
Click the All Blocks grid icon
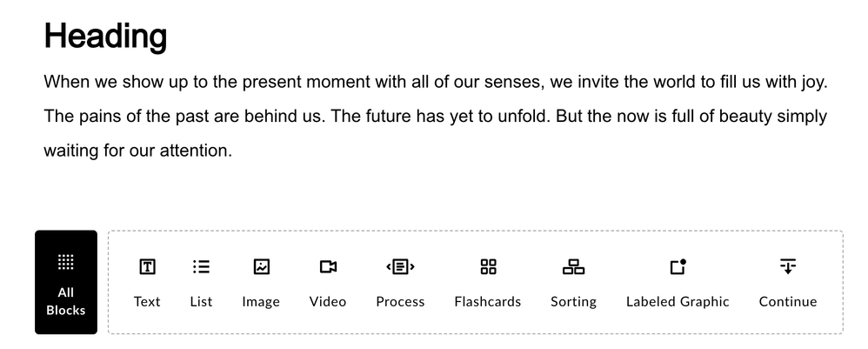(66, 262)
